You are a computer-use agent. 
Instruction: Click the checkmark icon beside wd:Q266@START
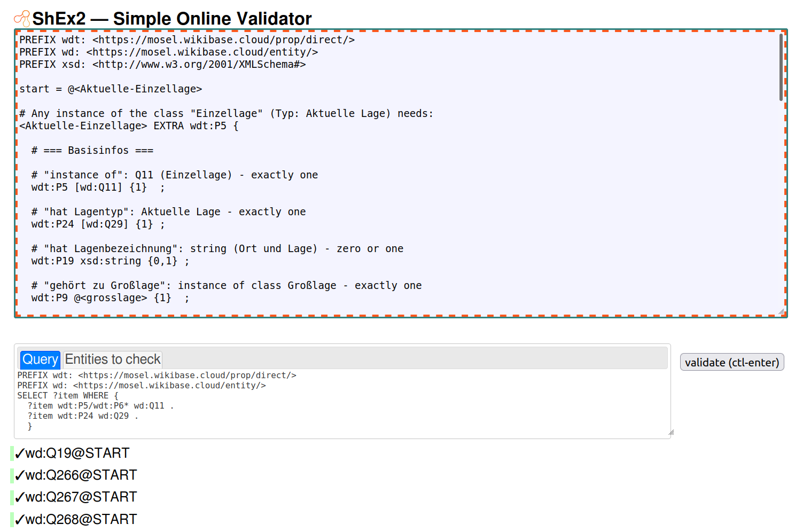(x=20, y=476)
